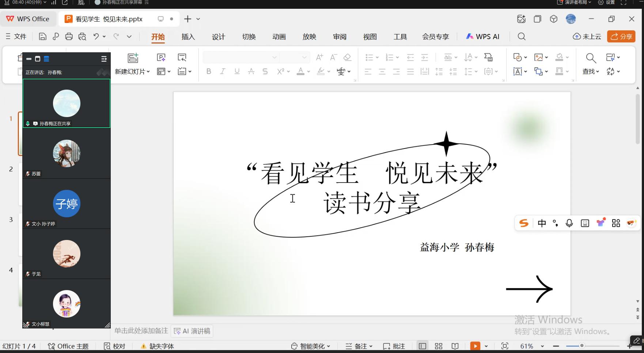Toggle Bold text formatting
The width and height of the screenshot is (644, 353).
point(209,72)
